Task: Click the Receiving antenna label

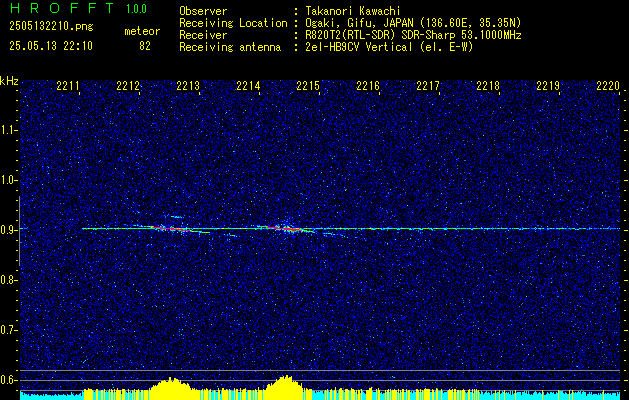Action: [x=230, y=47]
